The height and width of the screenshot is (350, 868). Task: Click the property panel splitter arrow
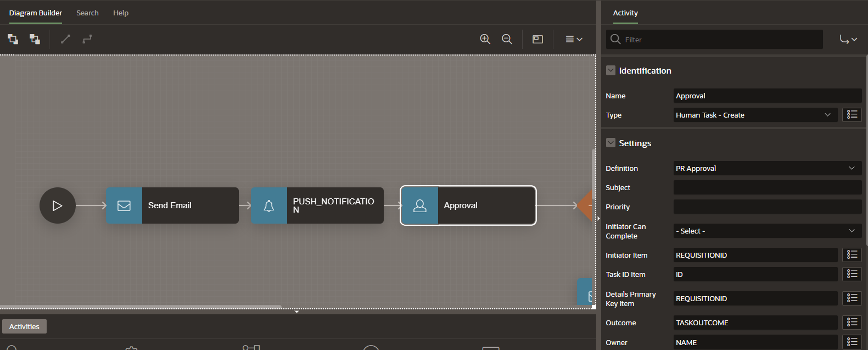pyautogui.click(x=598, y=219)
